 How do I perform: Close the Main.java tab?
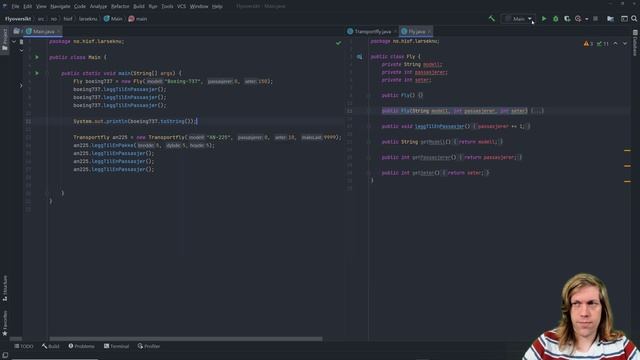(x=59, y=31)
